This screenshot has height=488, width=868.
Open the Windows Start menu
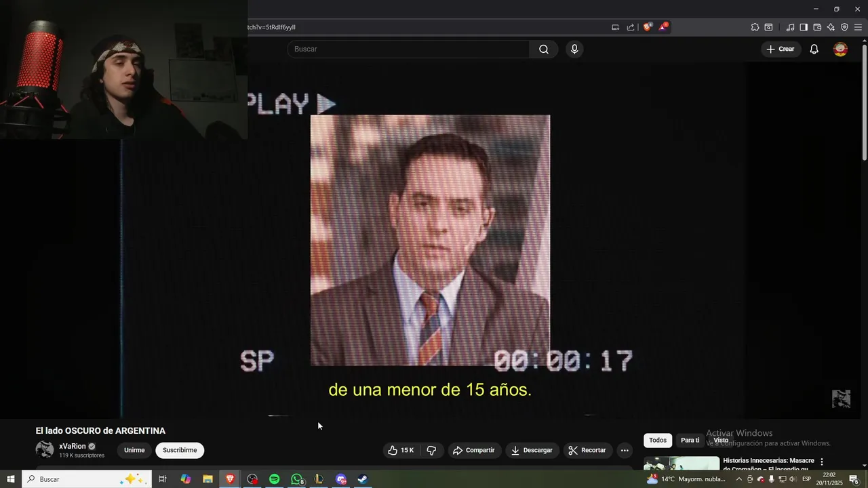coord(10,479)
